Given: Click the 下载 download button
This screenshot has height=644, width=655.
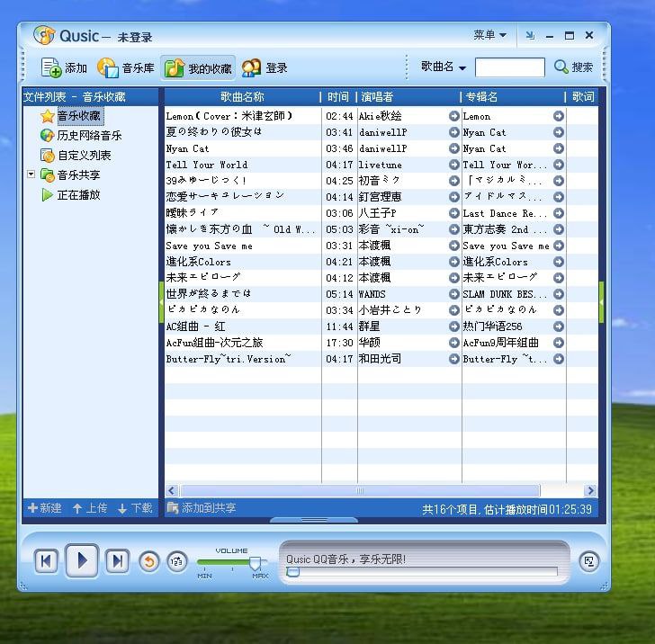Looking at the screenshot, I should pyautogui.click(x=135, y=508).
